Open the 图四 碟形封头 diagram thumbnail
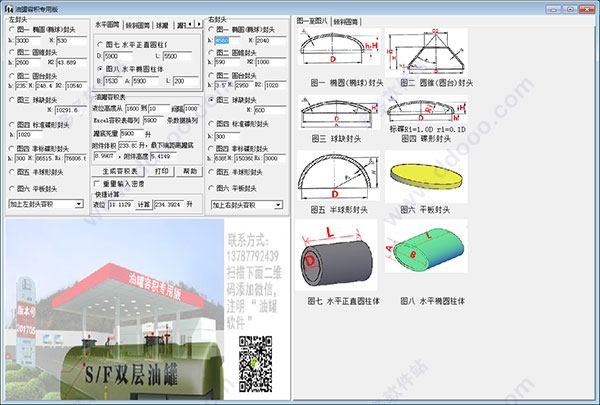 tap(427, 109)
